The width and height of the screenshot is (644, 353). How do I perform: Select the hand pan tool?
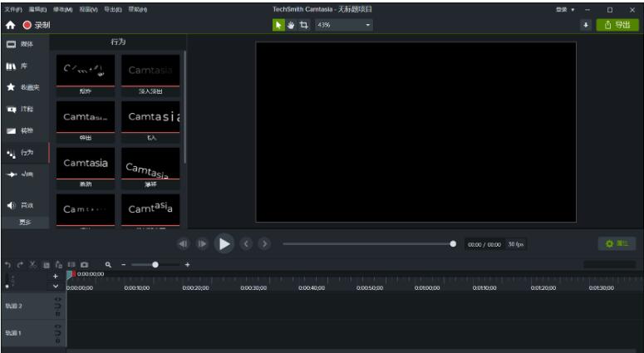(292, 25)
